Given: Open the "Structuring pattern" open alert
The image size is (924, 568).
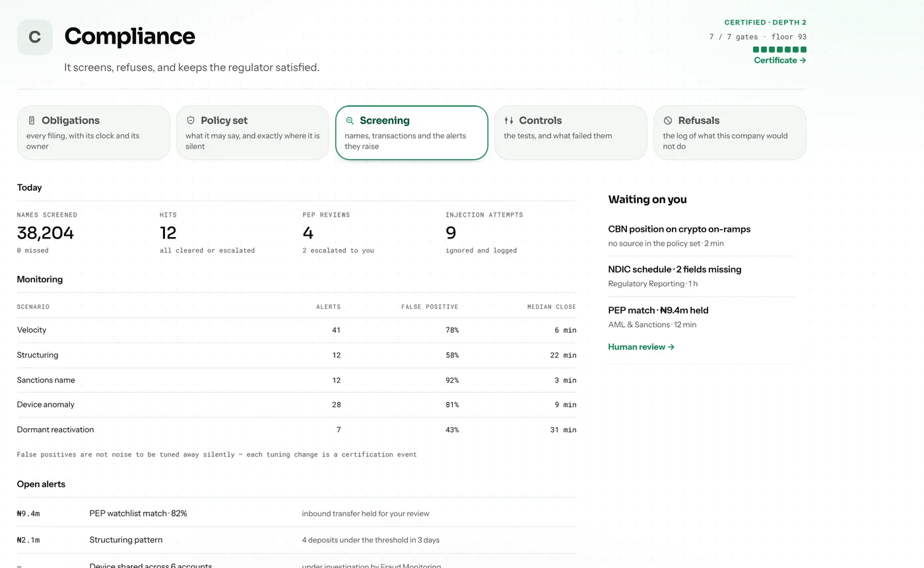Looking at the screenshot, I should (126, 540).
